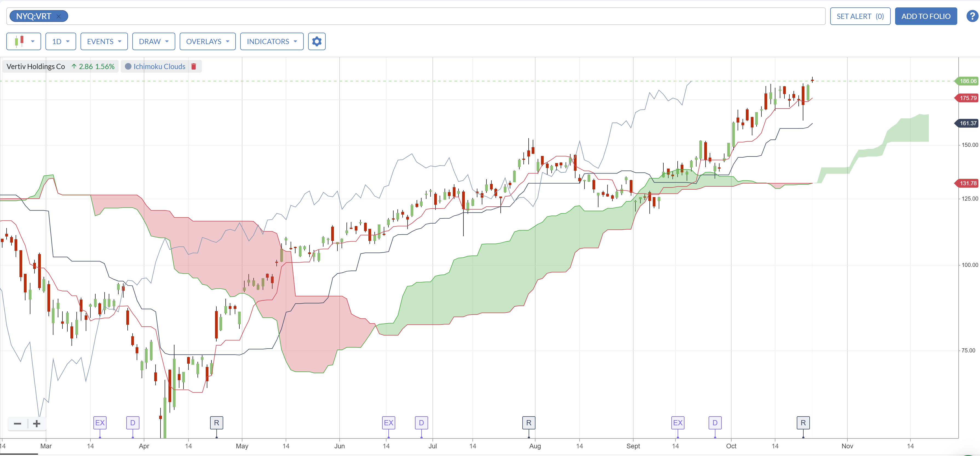
Task: Zoom out chart with minus button
Action: tap(18, 423)
